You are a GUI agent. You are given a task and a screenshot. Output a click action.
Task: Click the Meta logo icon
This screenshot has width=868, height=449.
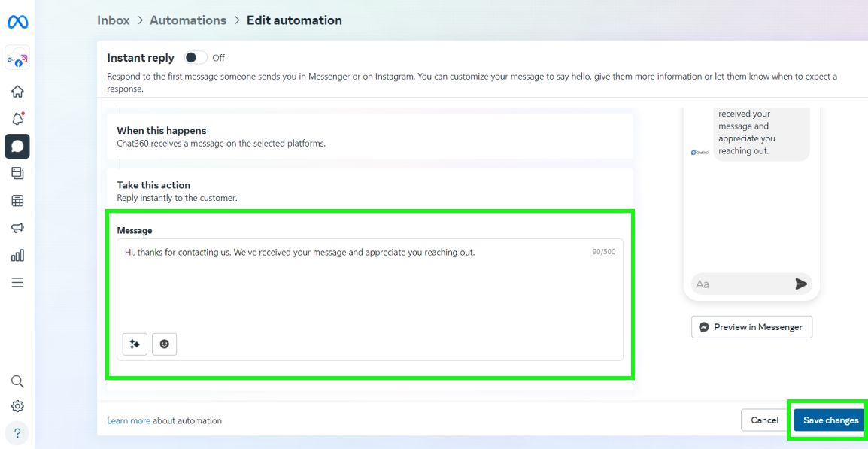(x=17, y=22)
